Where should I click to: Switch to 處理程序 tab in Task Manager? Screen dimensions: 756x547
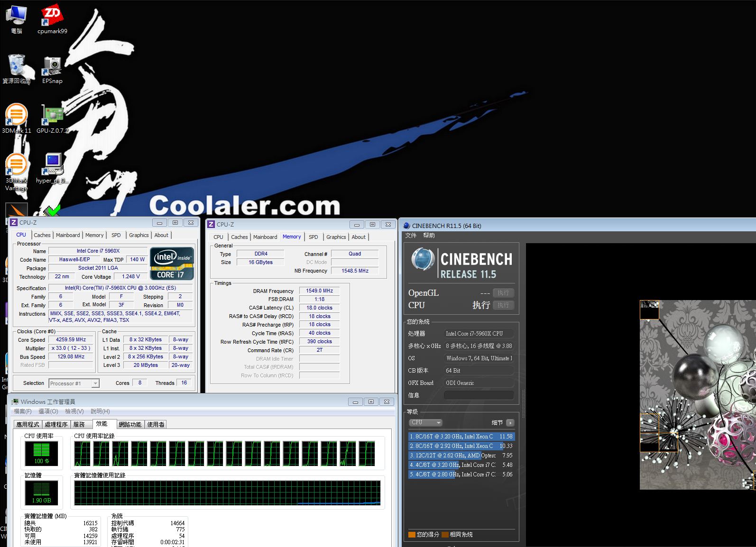(x=56, y=425)
